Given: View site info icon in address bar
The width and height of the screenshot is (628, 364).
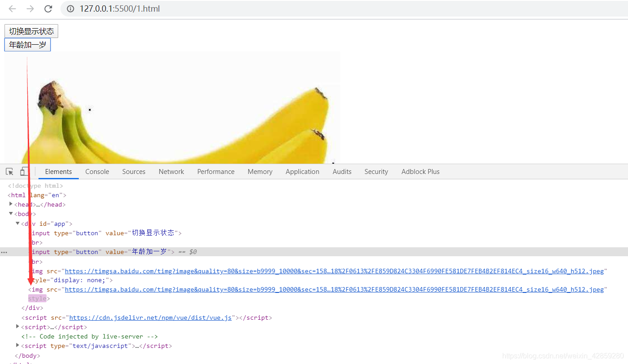Looking at the screenshot, I should coord(70,8).
